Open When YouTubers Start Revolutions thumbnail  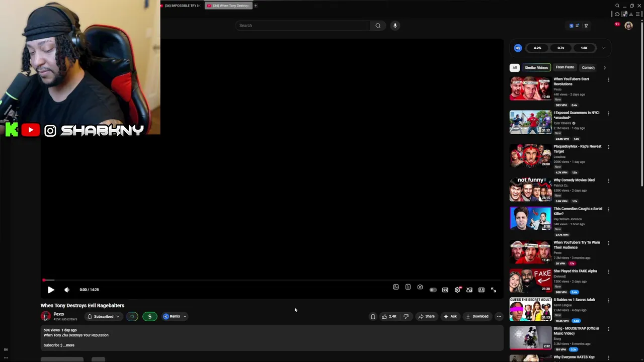coord(530,88)
